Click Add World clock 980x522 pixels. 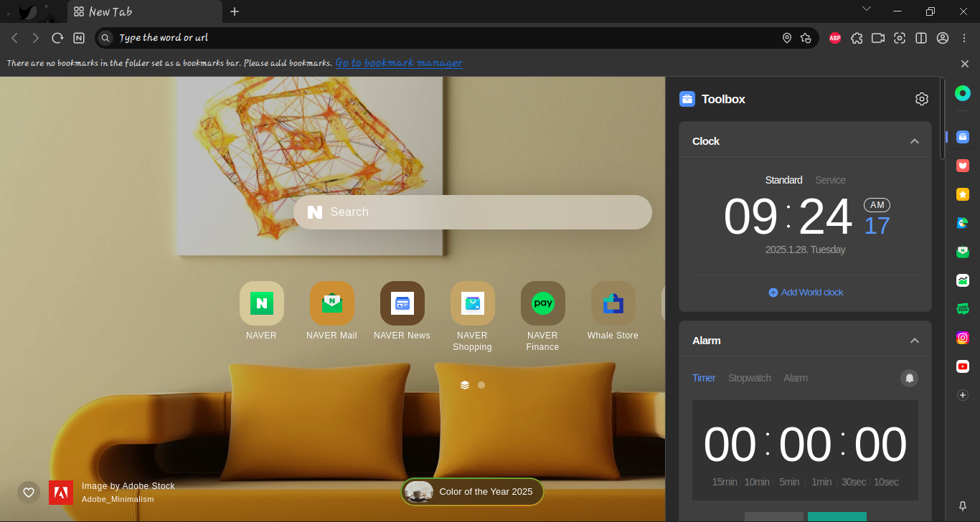click(806, 293)
